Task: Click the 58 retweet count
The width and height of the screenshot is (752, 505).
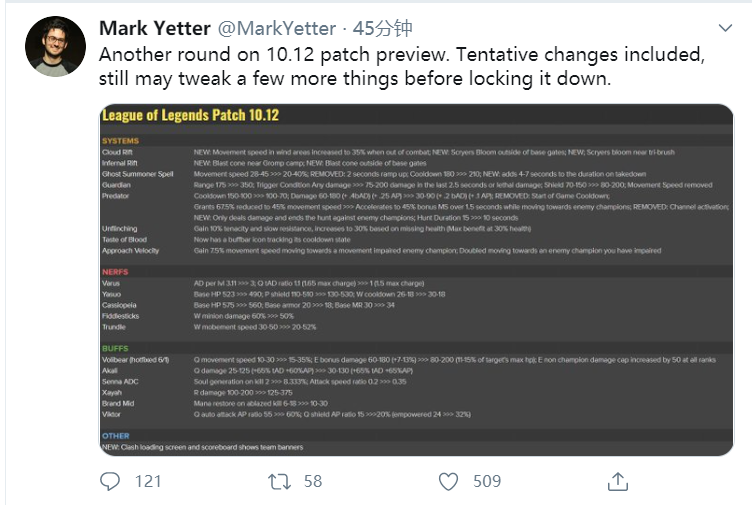Action: (313, 481)
